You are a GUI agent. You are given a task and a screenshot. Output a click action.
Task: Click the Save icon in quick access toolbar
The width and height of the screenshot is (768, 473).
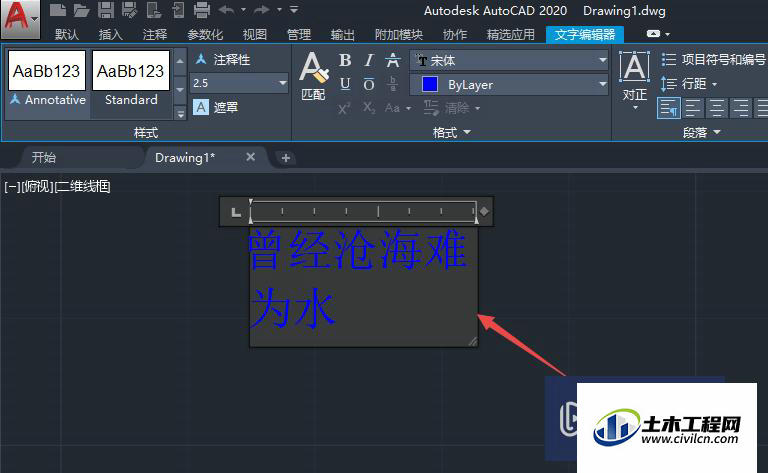[x=105, y=9]
